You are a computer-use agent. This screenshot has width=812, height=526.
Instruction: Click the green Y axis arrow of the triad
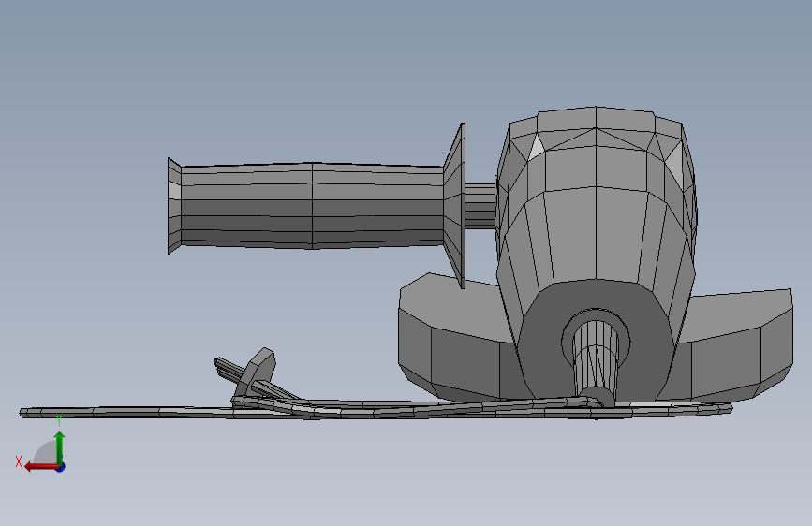pyautogui.click(x=60, y=447)
